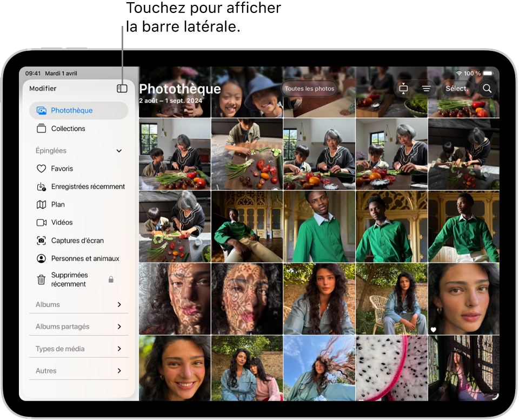Expand the Autres section
The height and width of the screenshot is (420, 519).
point(119,371)
